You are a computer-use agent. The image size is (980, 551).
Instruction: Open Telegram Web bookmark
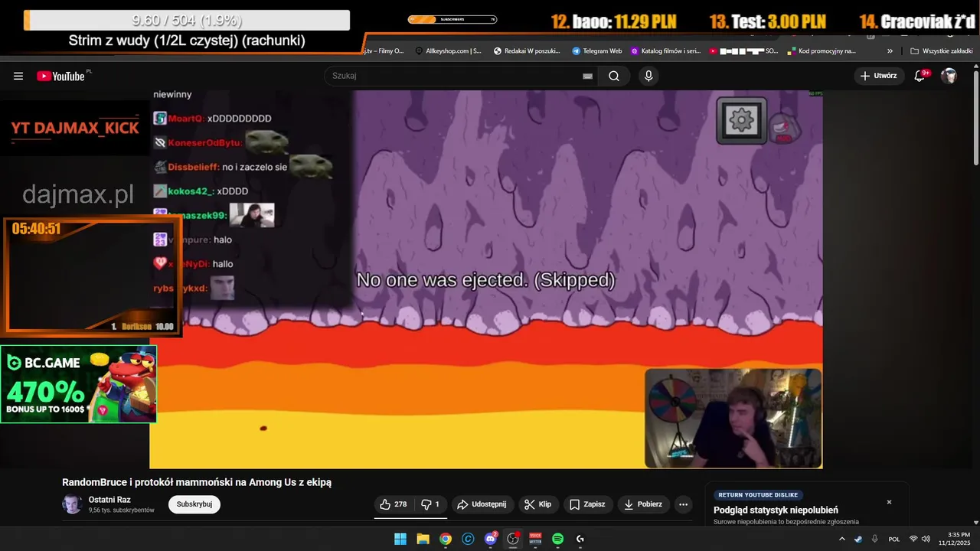click(597, 51)
